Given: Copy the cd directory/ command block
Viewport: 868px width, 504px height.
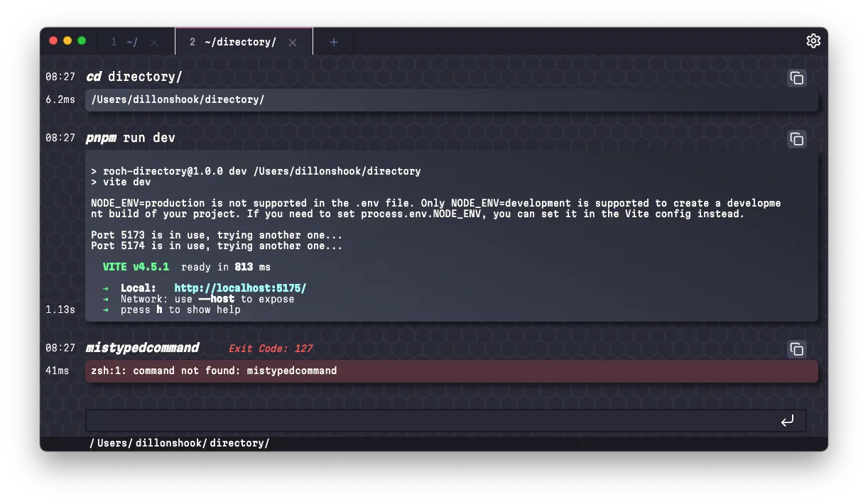Looking at the screenshot, I should tap(797, 78).
